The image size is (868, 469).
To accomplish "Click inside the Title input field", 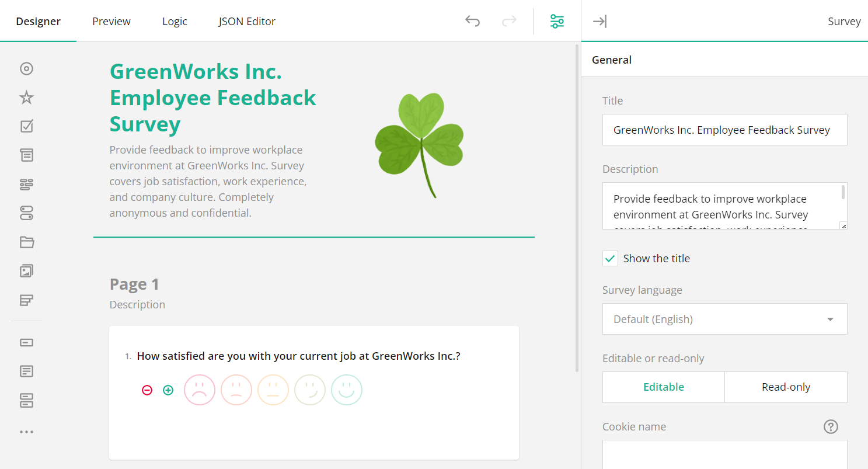I will [724, 130].
